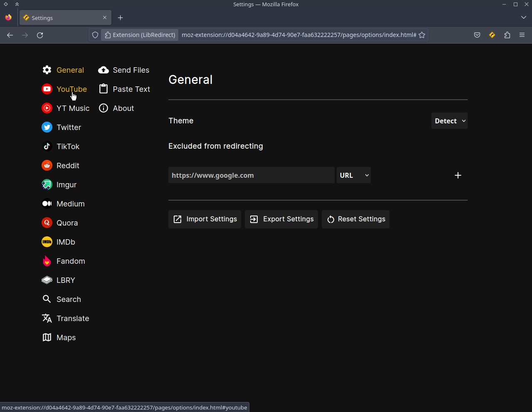
Task: Click the General gear icon
Action: 47,70
